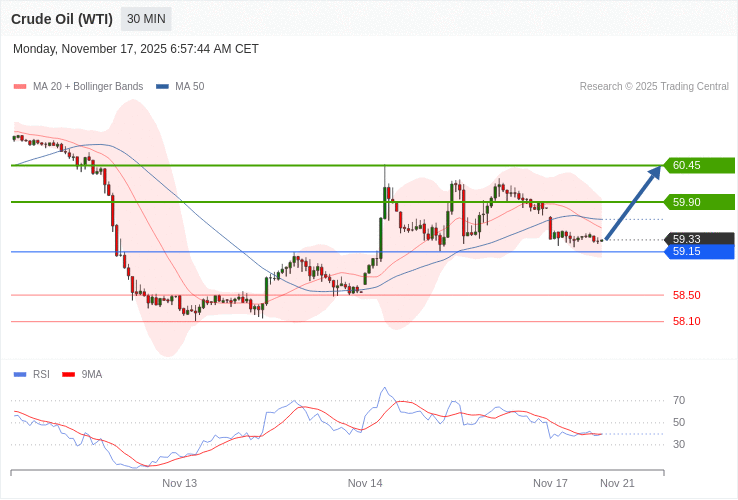
Task: Click the MA 20 + Bollinger Bands legend swatch
Action: coord(20,87)
